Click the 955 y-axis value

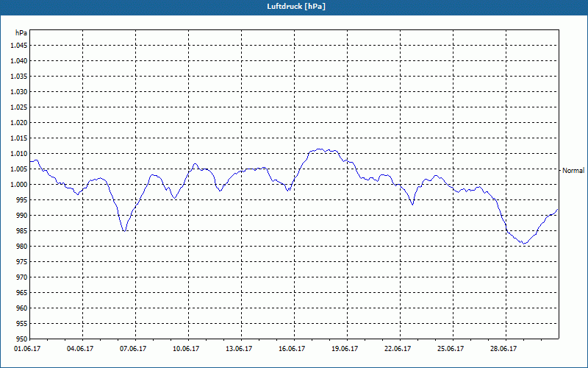[23, 324]
